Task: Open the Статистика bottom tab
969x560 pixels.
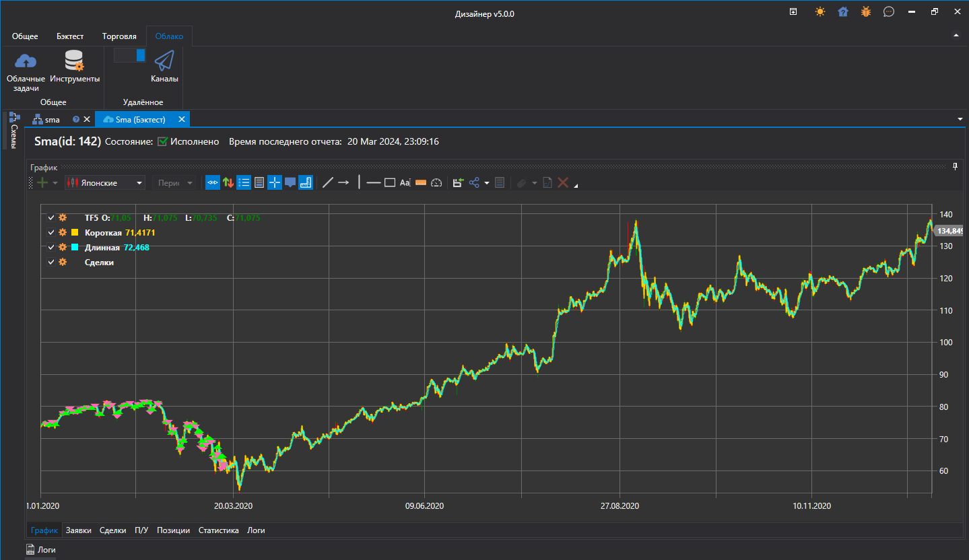Action: 219,530
